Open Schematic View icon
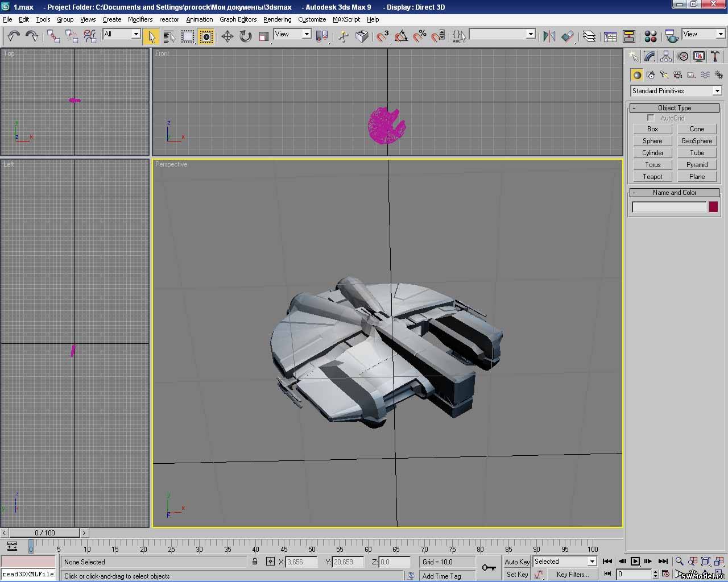The image size is (728, 582). [628, 36]
